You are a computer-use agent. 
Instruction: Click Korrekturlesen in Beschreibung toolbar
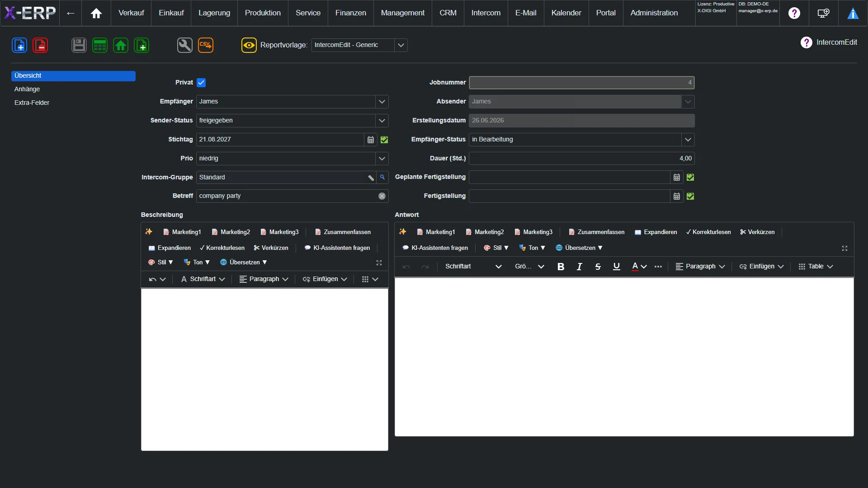point(222,248)
